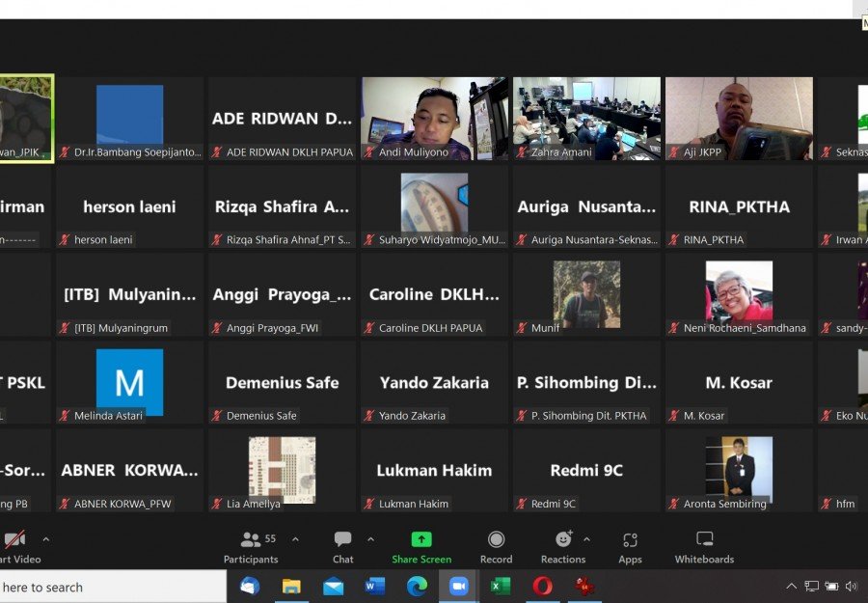Open the Reactions picker
This screenshot has height=603, width=868.
click(x=563, y=546)
